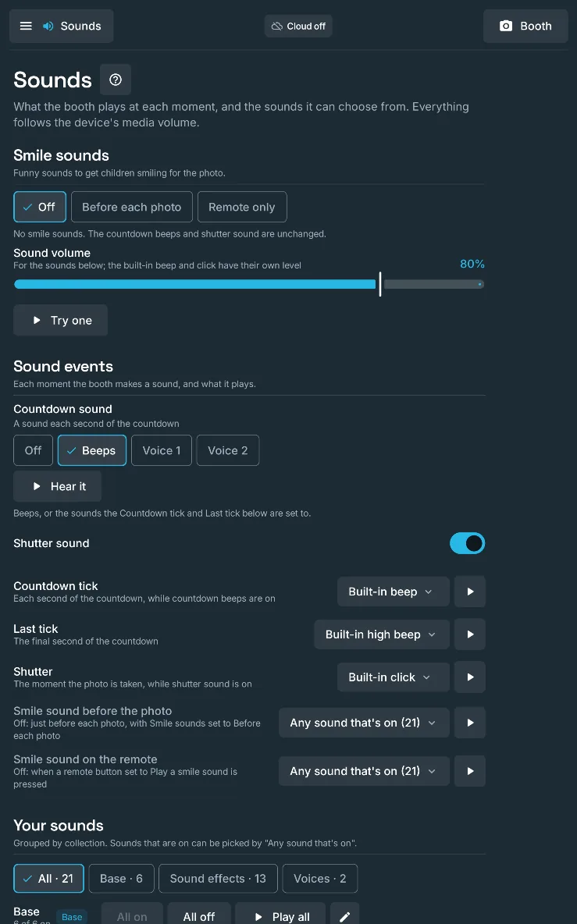Edit Base collection with pencil icon
Image resolution: width=577 pixels, height=924 pixels.
click(x=345, y=914)
